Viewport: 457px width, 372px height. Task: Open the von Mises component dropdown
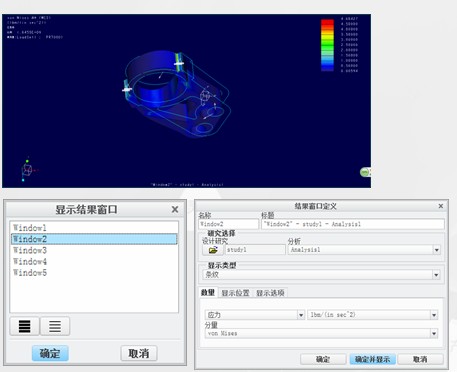click(434, 333)
